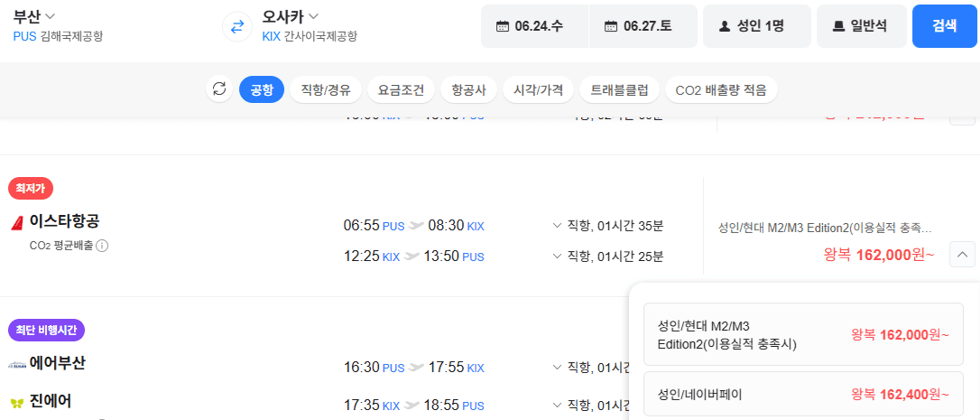
Task: Click the 진에어 butterfly logo
Action: 17,402
